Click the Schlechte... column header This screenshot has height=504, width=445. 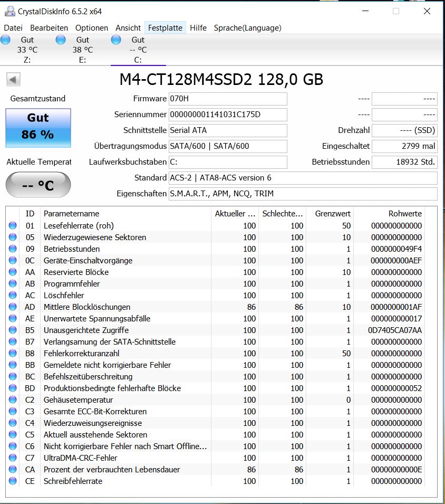(x=283, y=214)
